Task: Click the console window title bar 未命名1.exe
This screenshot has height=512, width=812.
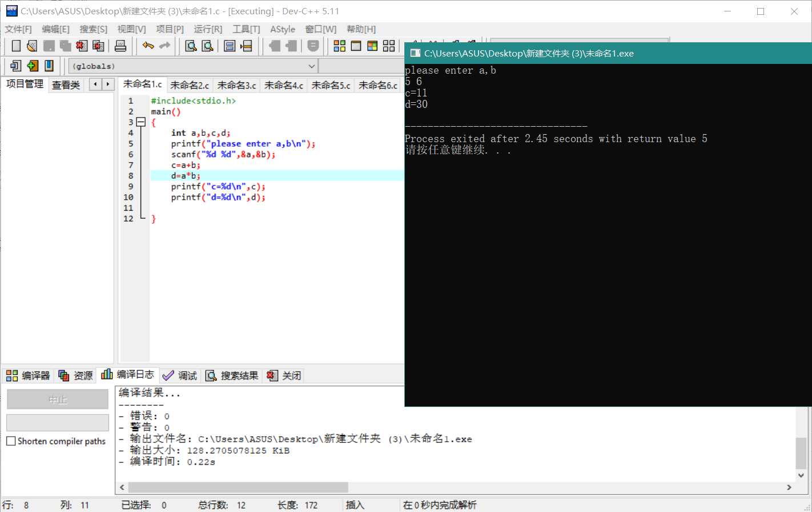Action: point(608,53)
